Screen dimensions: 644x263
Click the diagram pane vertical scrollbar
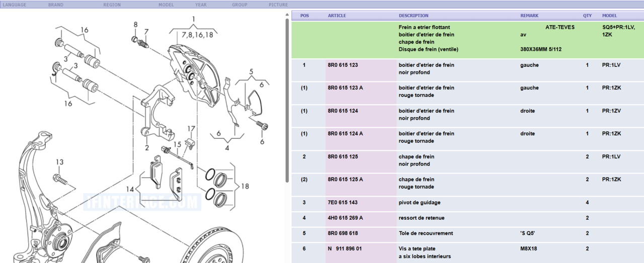click(287, 101)
